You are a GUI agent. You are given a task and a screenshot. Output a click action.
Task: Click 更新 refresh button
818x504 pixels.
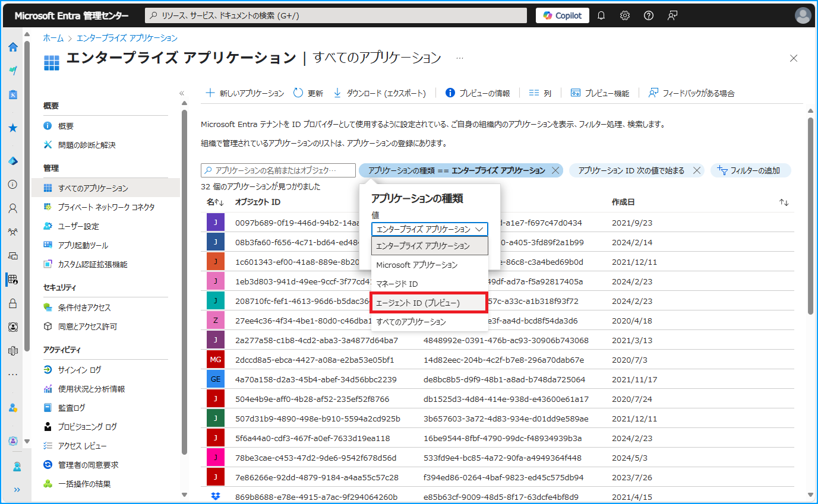click(x=308, y=93)
